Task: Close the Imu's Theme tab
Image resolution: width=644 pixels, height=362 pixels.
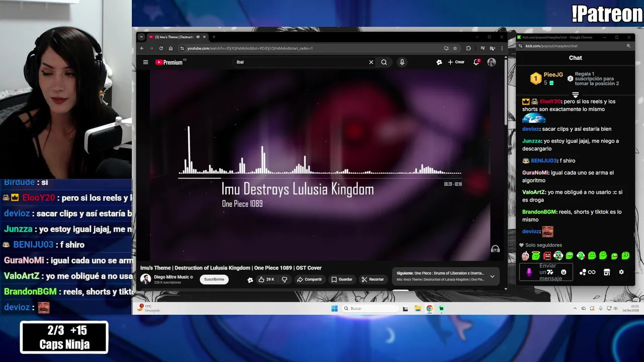Action: pyautogui.click(x=204, y=37)
